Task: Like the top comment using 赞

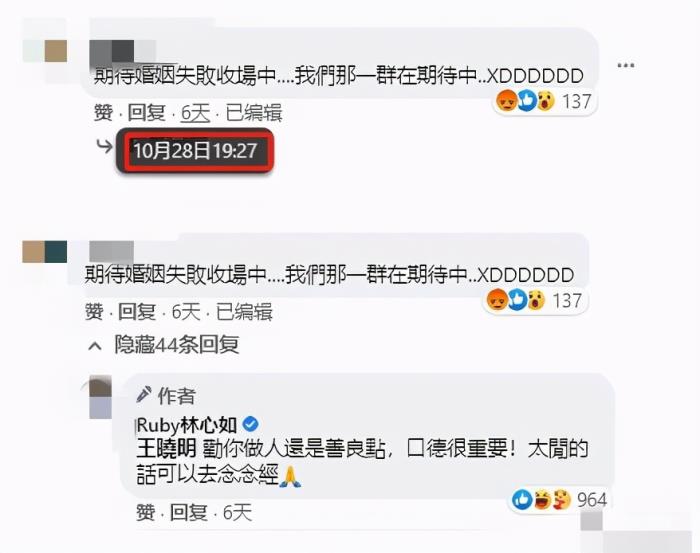Action: click(x=103, y=112)
